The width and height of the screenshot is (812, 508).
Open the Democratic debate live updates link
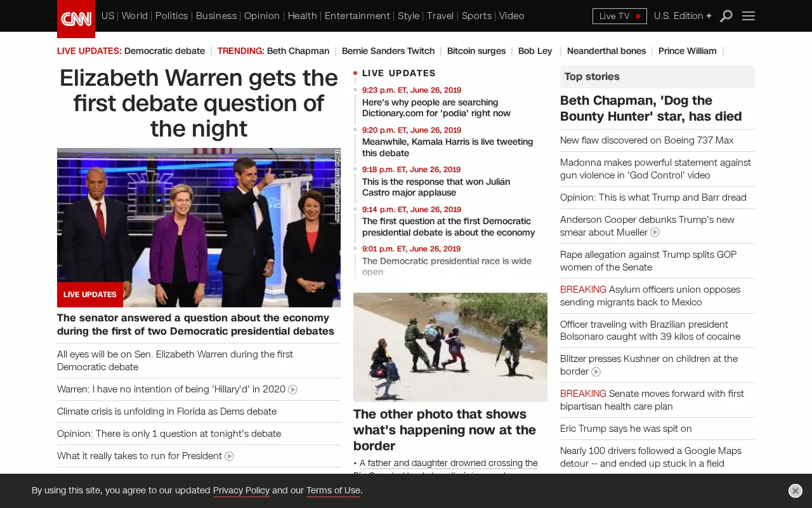(x=164, y=51)
